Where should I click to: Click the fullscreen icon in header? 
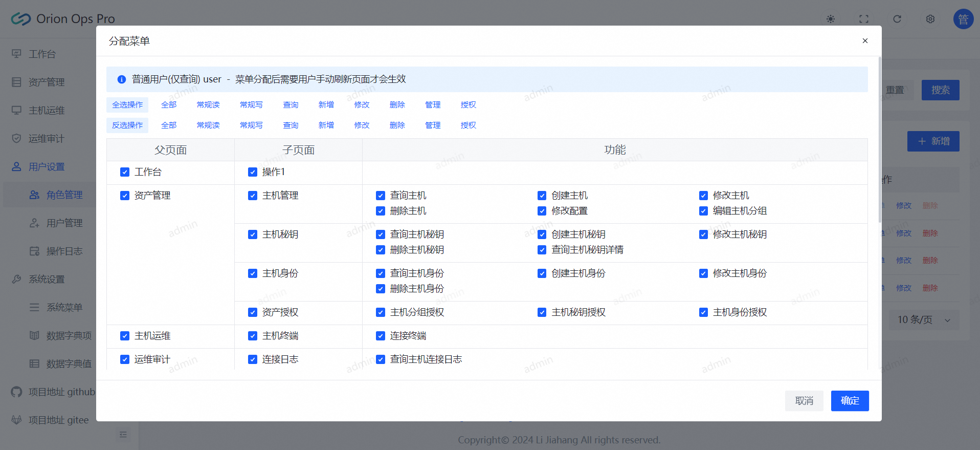coord(863,19)
